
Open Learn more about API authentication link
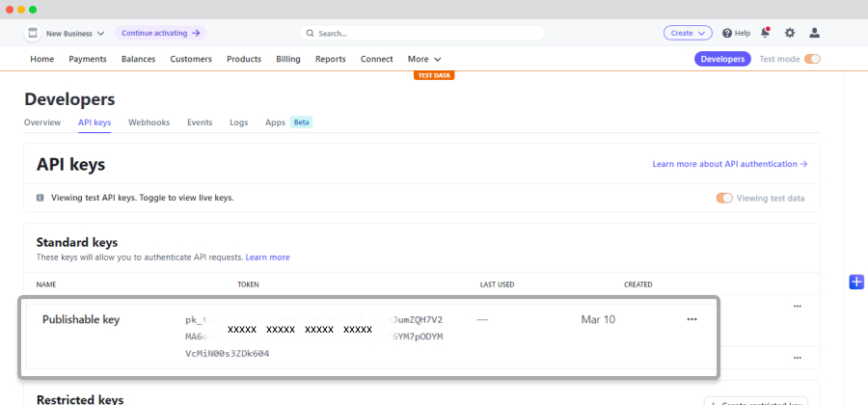click(730, 164)
